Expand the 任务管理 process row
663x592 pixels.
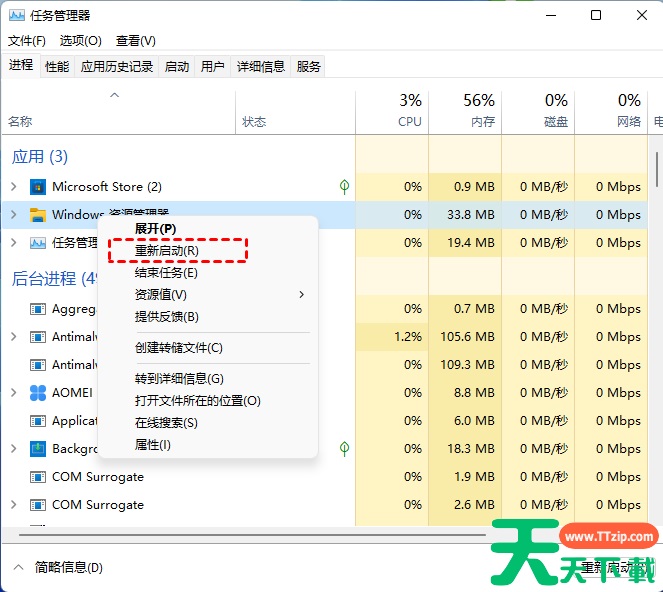click(14, 243)
